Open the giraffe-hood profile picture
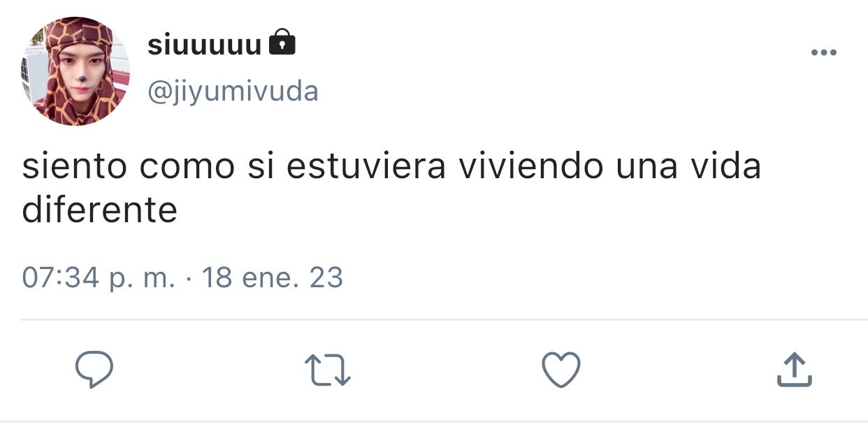The image size is (868, 434). point(75,71)
